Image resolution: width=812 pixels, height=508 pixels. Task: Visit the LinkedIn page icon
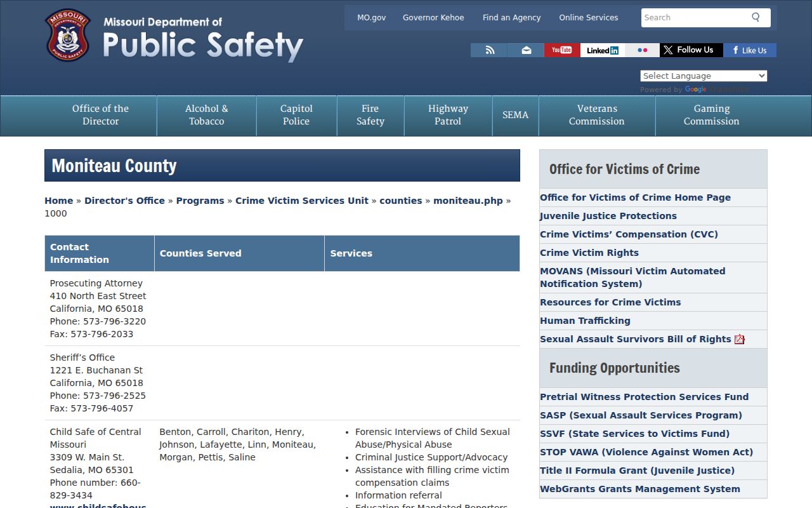(602, 50)
